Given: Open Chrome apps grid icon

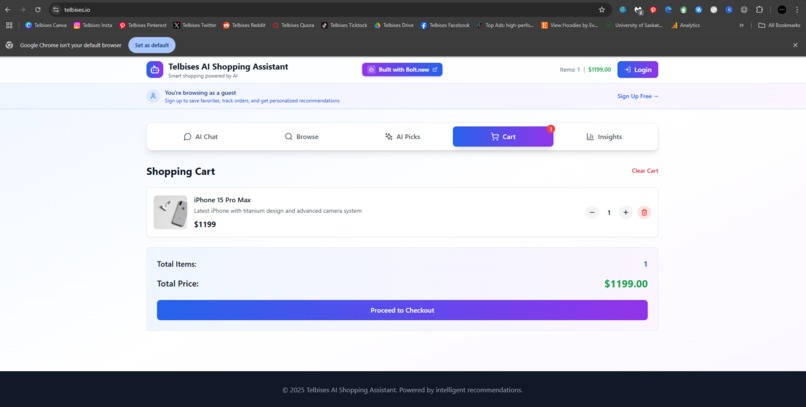Looking at the screenshot, I should tap(9, 25).
